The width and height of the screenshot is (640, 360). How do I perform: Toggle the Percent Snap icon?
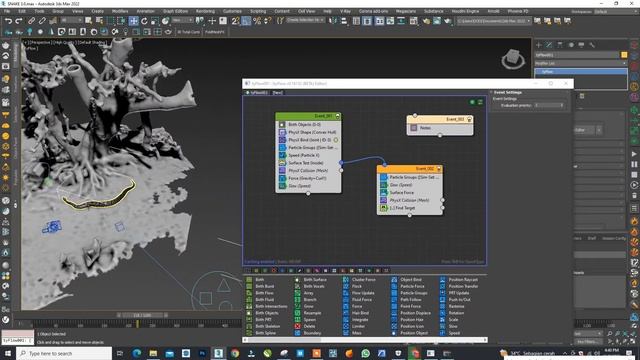pos(257,21)
